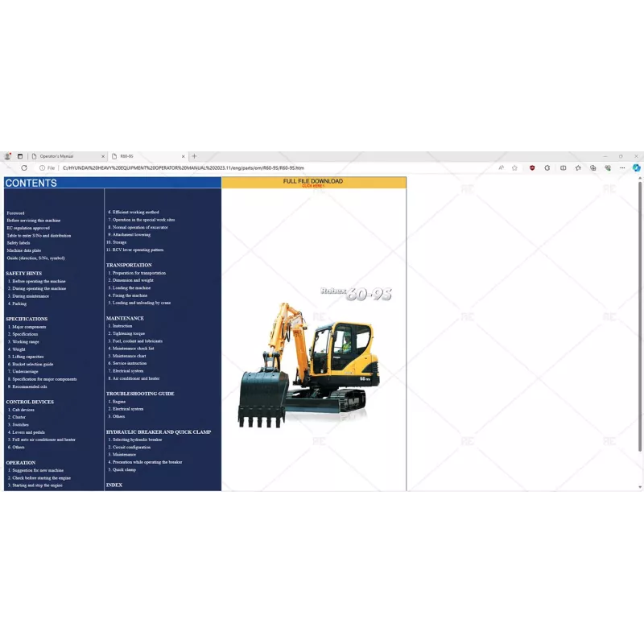Expand the vertical tab activity panel icon
The image size is (644, 644).
coord(19,155)
